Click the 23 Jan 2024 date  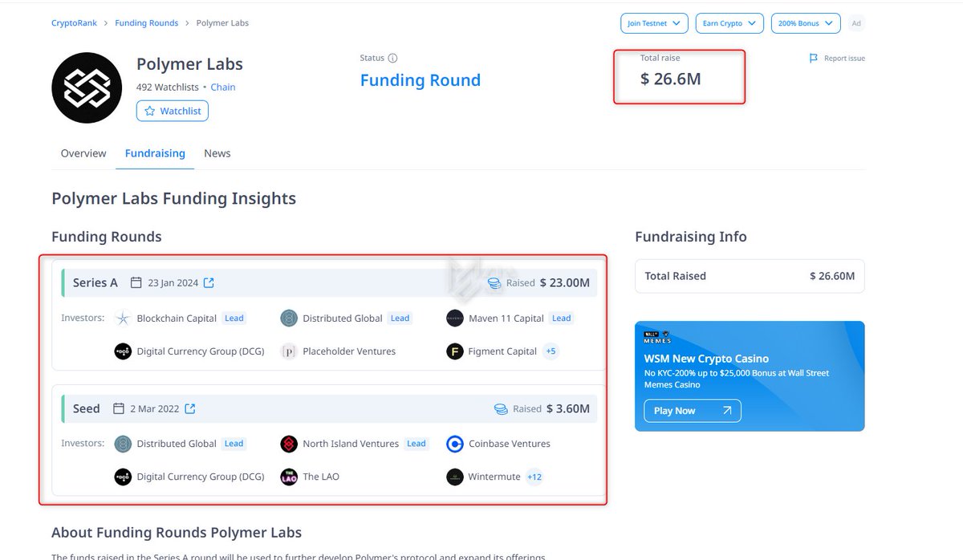tap(173, 282)
